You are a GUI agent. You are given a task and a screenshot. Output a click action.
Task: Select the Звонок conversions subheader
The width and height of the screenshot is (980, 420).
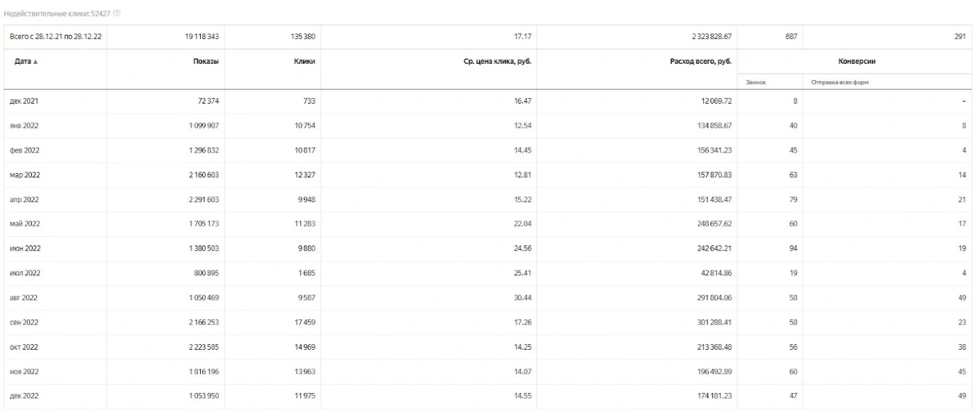[756, 81]
